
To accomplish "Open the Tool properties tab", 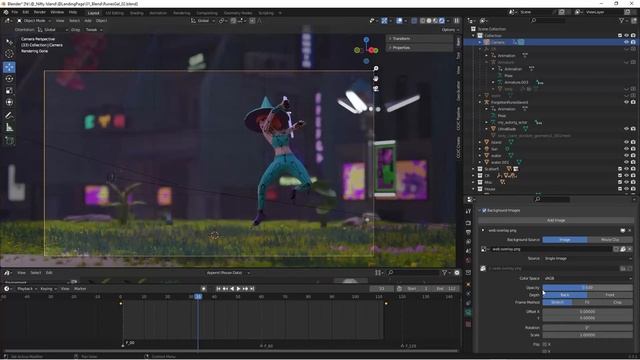I will pyautogui.click(x=468, y=211).
